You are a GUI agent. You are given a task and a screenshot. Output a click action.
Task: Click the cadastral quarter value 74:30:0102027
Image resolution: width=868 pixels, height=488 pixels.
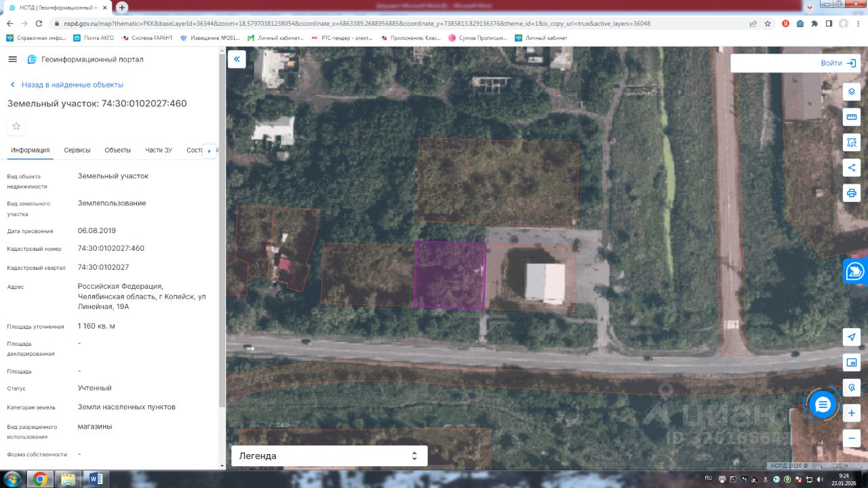(x=104, y=268)
